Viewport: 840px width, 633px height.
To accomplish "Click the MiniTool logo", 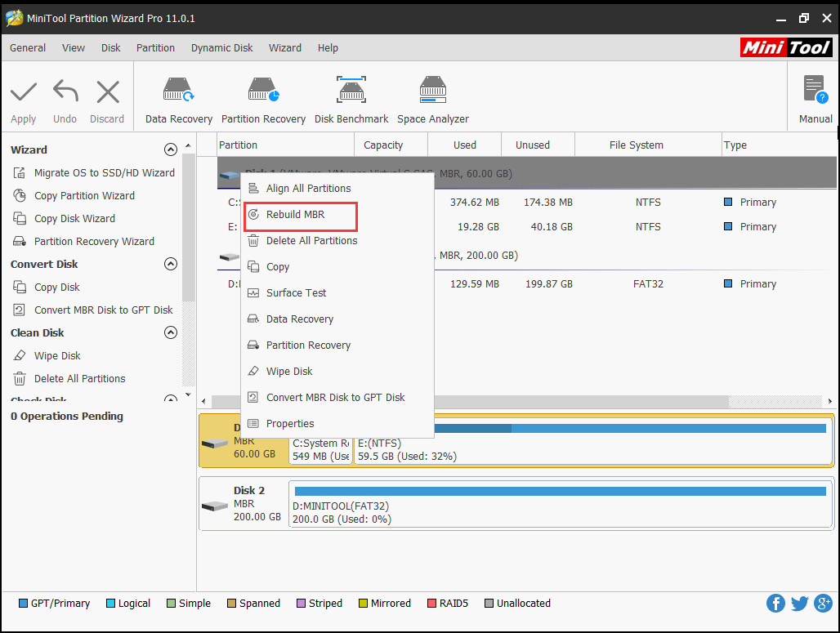I will pyautogui.click(x=785, y=47).
